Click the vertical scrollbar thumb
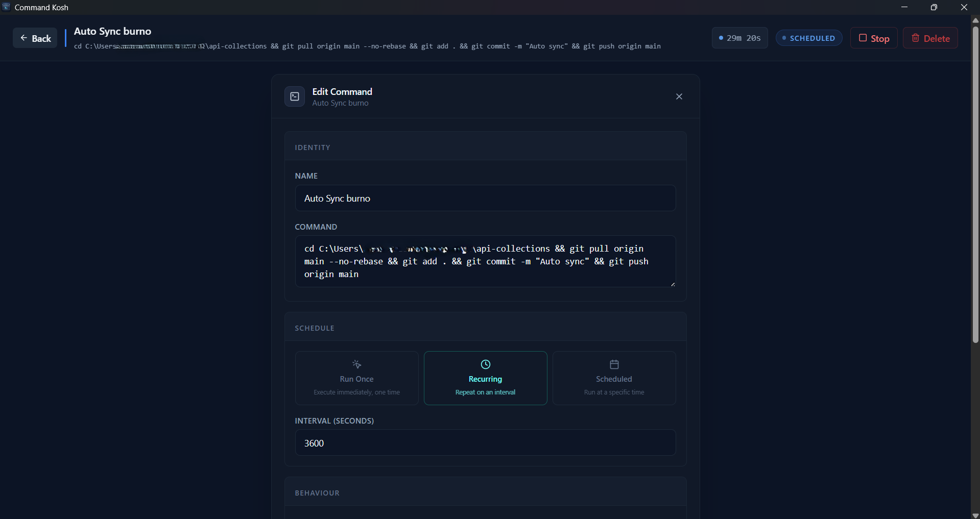The height and width of the screenshot is (519, 980). [975, 184]
